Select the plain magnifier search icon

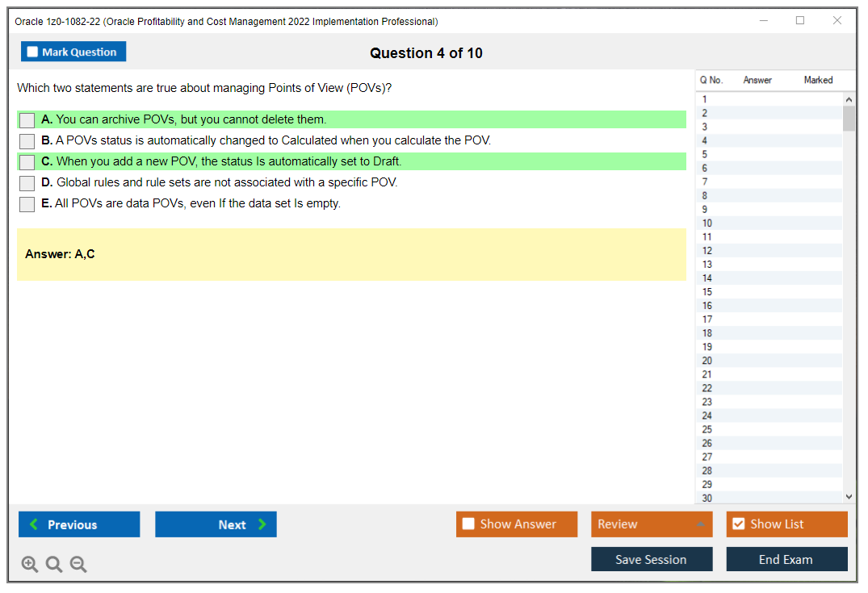pos(53,564)
